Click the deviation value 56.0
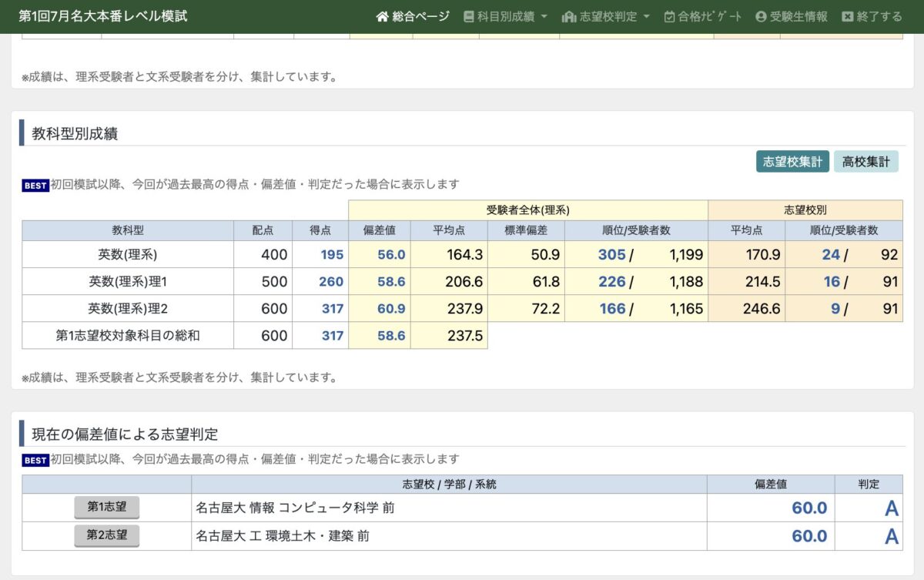The height and width of the screenshot is (580, 924). [x=391, y=255]
